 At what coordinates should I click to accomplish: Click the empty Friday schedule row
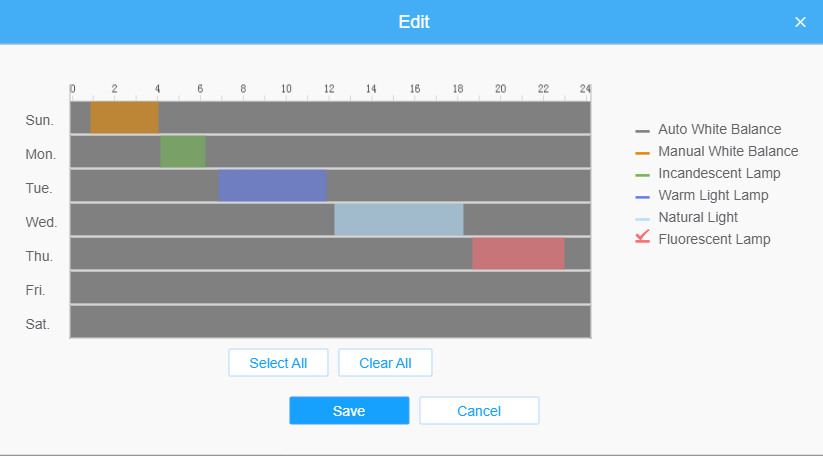(x=330, y=288)
